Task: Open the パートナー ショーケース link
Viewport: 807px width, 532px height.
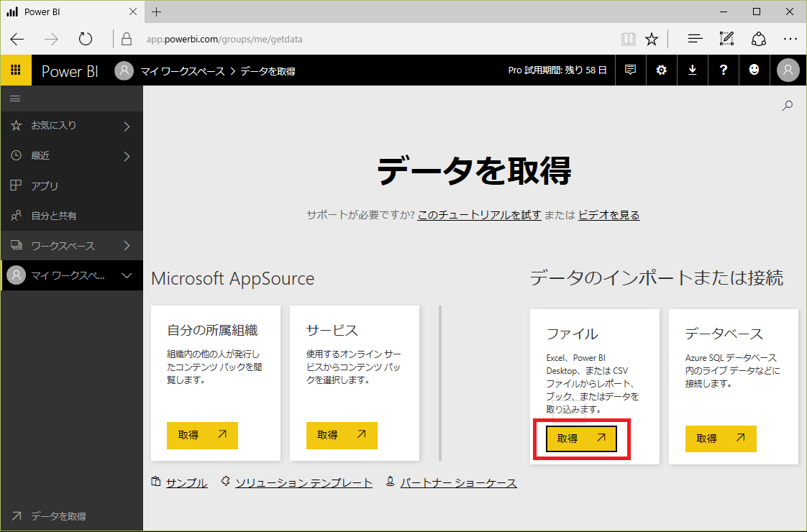Action: [459, 483]
